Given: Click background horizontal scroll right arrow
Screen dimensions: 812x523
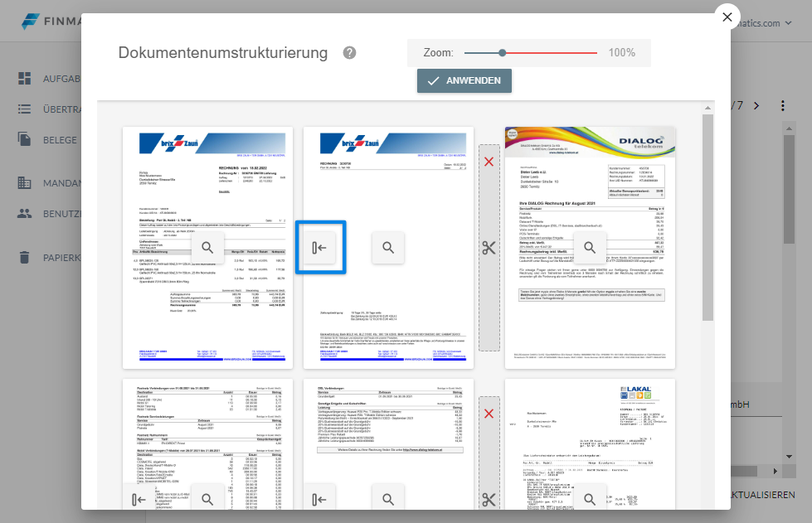Looking at the screenshot, I should 776,472.
